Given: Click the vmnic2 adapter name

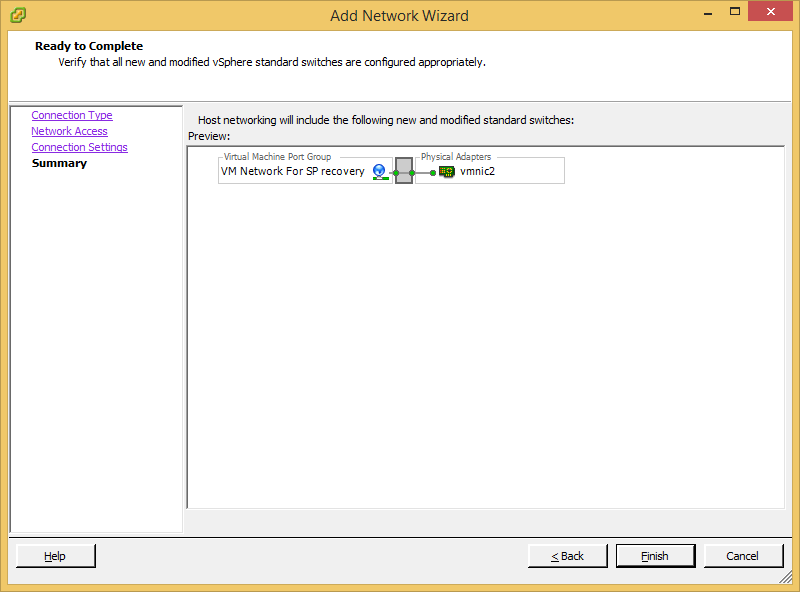Looking at the screenshot, I should pos(478,171).
